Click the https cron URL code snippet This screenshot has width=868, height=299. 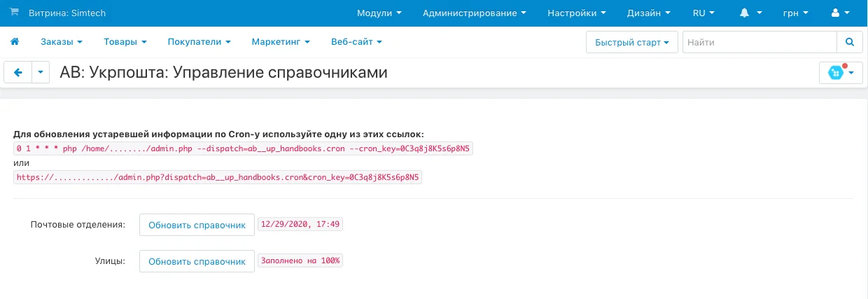[x=218, y=178]
